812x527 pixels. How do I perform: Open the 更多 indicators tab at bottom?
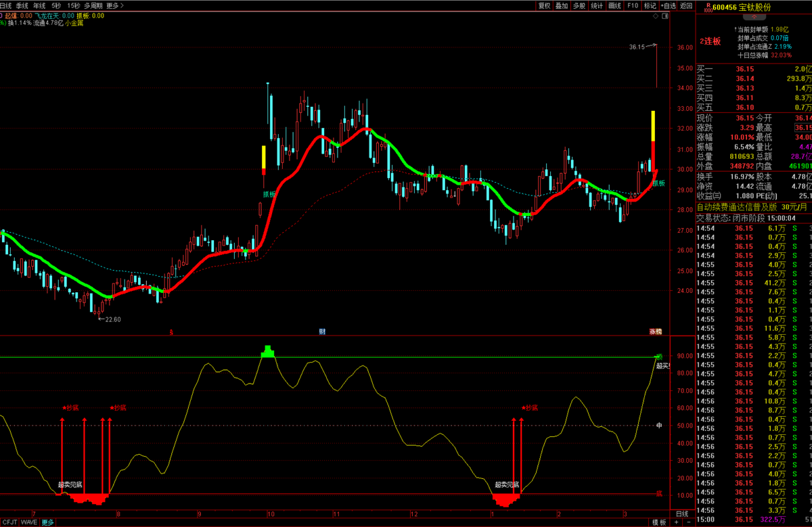(x=47, y=522)
